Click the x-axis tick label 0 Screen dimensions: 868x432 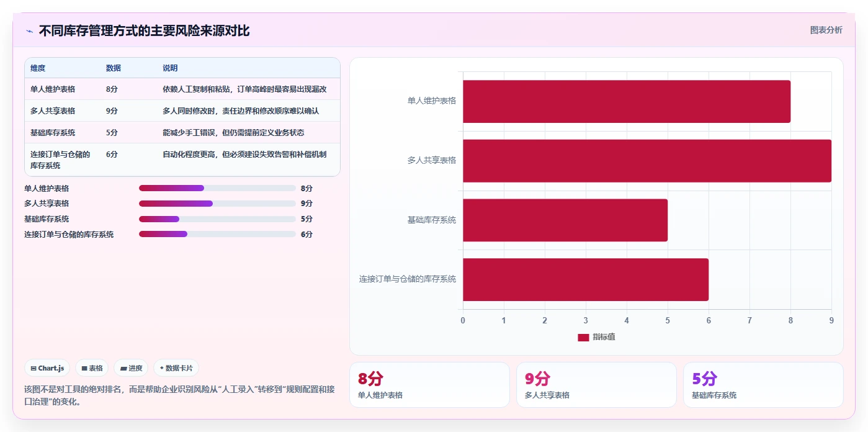point(463,320)
